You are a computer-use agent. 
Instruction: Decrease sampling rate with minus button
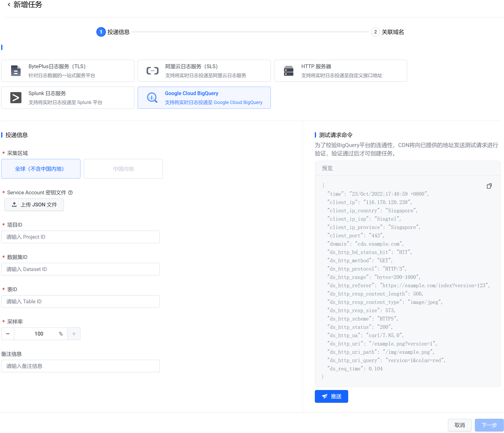point(8,334)
